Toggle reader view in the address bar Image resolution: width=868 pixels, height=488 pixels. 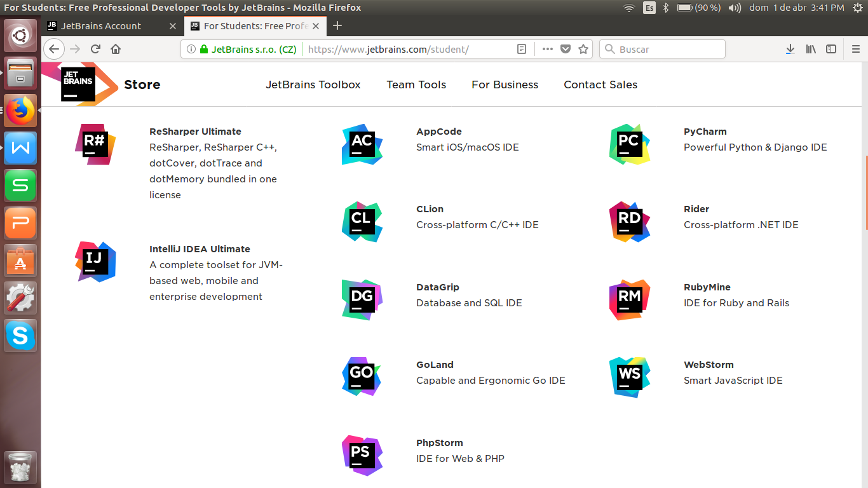point(522,49)
